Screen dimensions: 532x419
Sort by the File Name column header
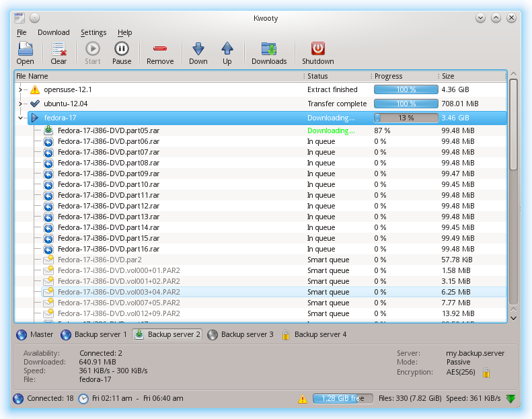159,76
